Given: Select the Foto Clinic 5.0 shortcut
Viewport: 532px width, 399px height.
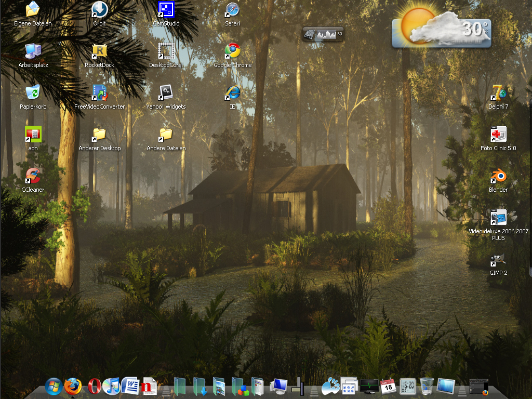Looking at the screenshot, I should [x=498, y=135].
